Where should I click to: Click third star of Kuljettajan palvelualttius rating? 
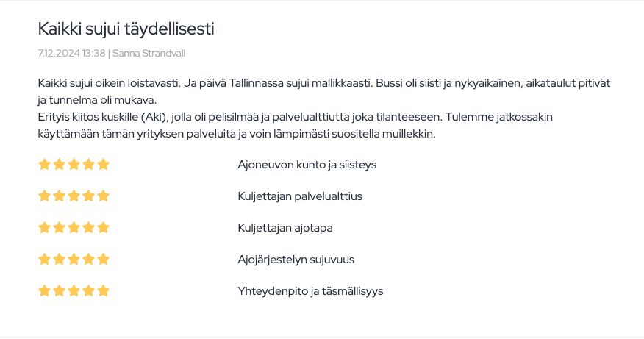[x=74, y=196]
